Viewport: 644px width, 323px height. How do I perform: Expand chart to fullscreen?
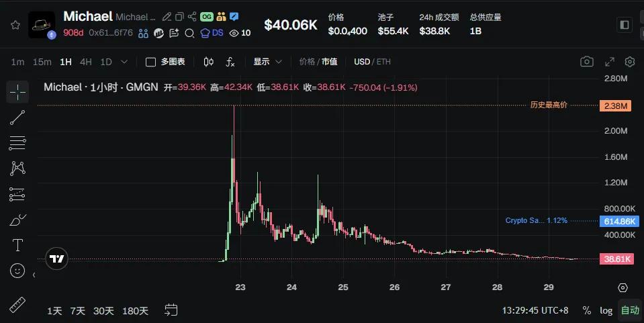[x=610, y=62]
